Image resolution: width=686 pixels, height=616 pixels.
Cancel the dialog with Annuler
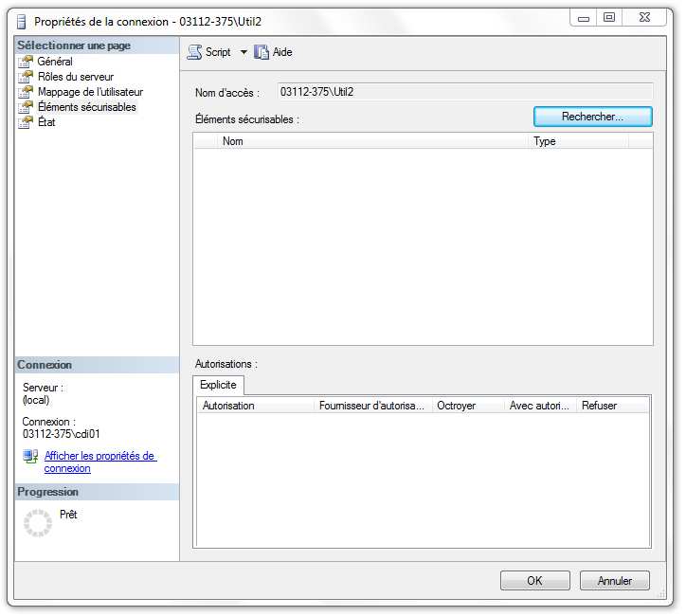tap(614, 581)
